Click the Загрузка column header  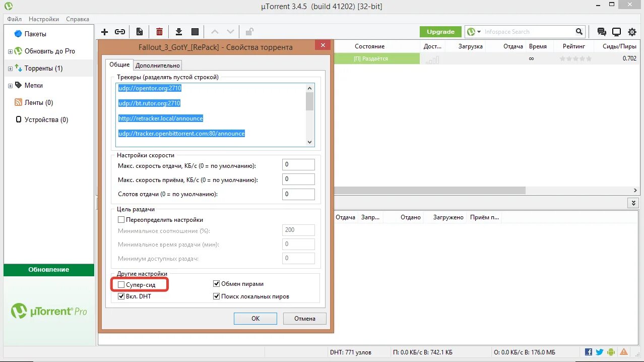pyautogui.click(x=471, y=46)
